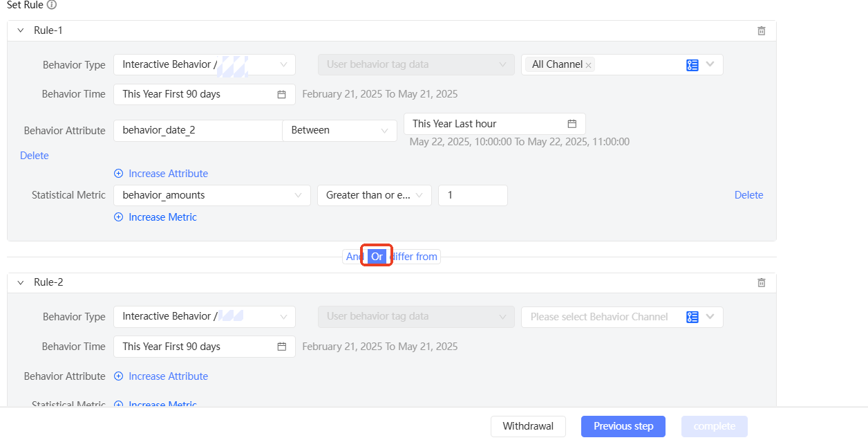Image resolution: width=868 pixels, height=440 pixels.
Task: Open This Year Last hour calendar icon
Action: (572, 124)
